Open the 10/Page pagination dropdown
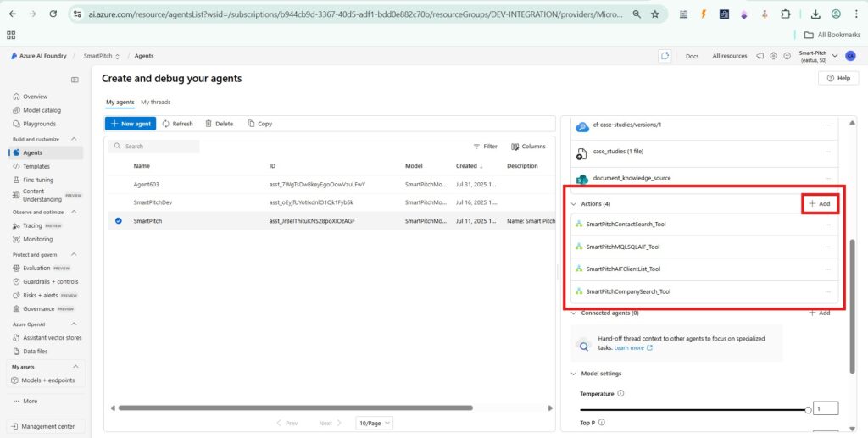This screenshot has width=868, height=438. [375, 423]
